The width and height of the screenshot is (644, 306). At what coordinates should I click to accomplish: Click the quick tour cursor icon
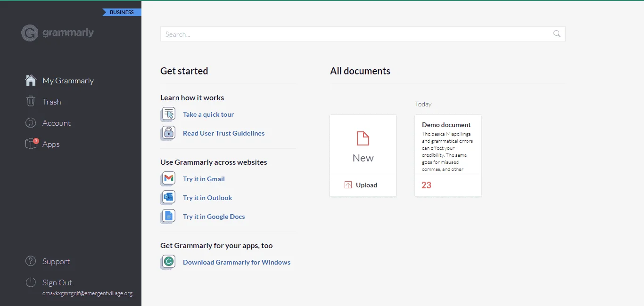click(x=168, y=114)
